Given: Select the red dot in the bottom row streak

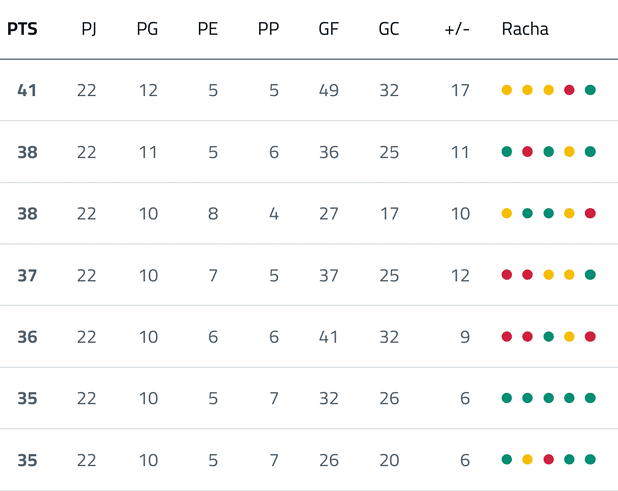Looking at the screenshot, I should coord(548,460).
